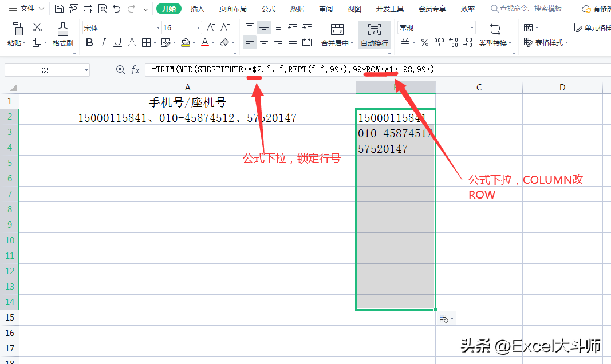Click the Print icon in quick access toolbar
Screen dimensions: 611x364
click(88, 9)
